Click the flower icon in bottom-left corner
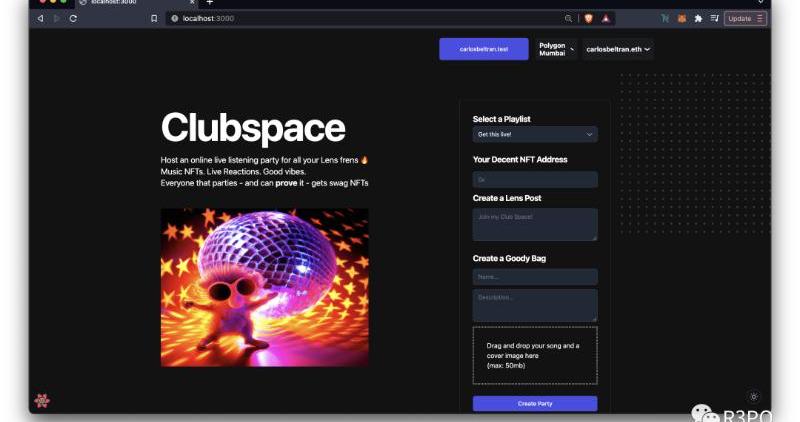The width and height of the screenshot is (800, 422). click(42, 401)
